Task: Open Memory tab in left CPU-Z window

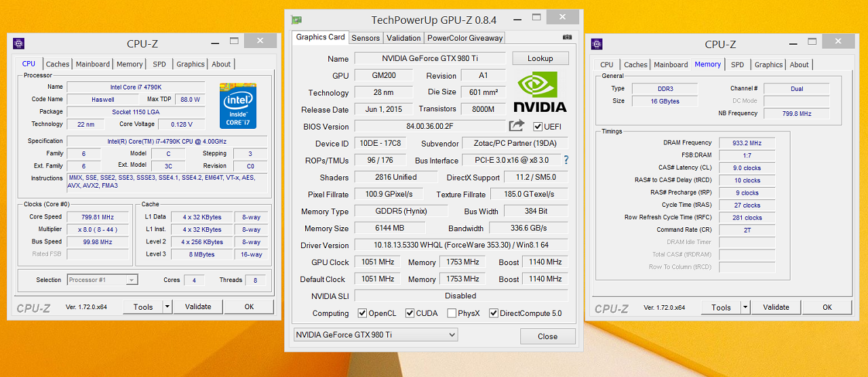Action: point(130,64)
